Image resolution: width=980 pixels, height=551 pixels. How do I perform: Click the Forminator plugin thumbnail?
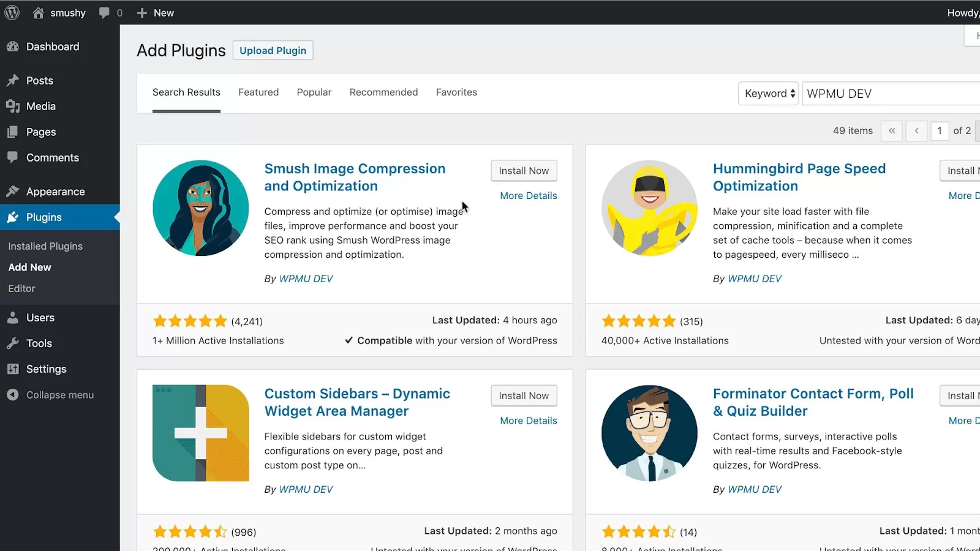point(649,433)
